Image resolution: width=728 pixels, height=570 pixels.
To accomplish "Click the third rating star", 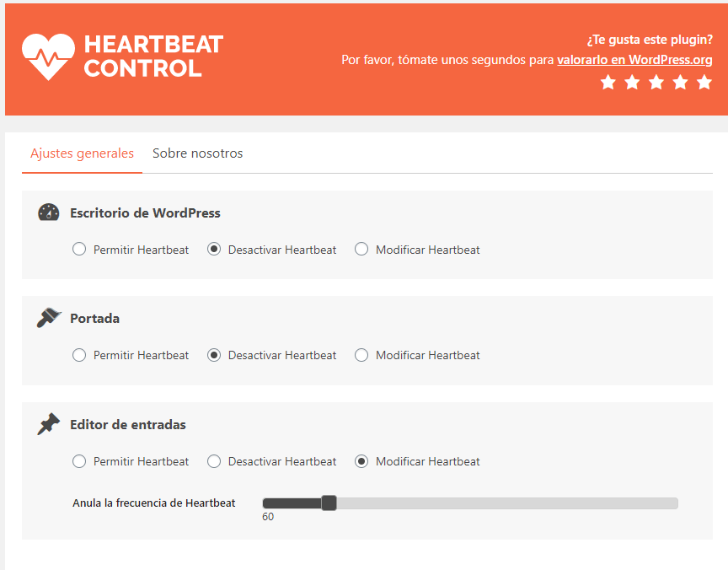I will 656,83.
